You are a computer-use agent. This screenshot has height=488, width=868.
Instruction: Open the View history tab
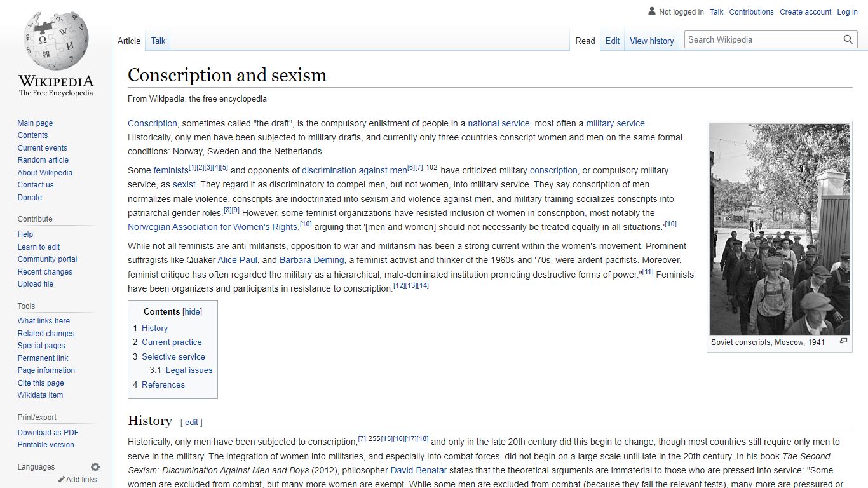[652, 41]
